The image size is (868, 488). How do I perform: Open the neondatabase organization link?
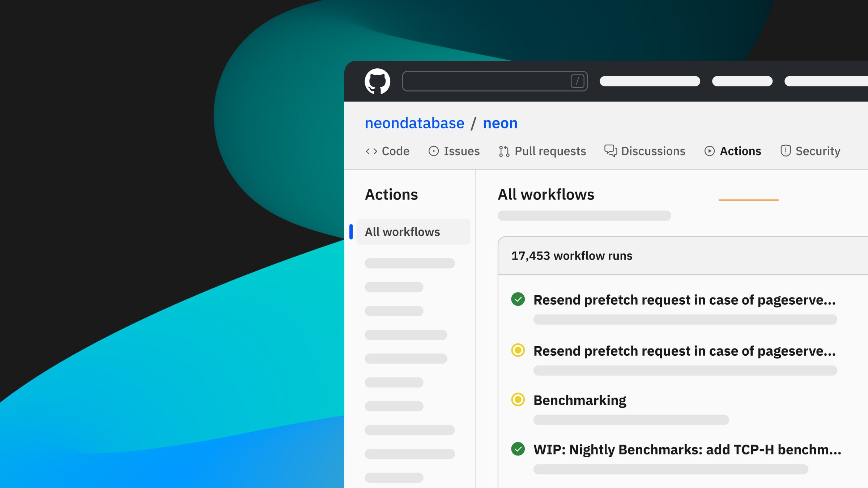414,123
